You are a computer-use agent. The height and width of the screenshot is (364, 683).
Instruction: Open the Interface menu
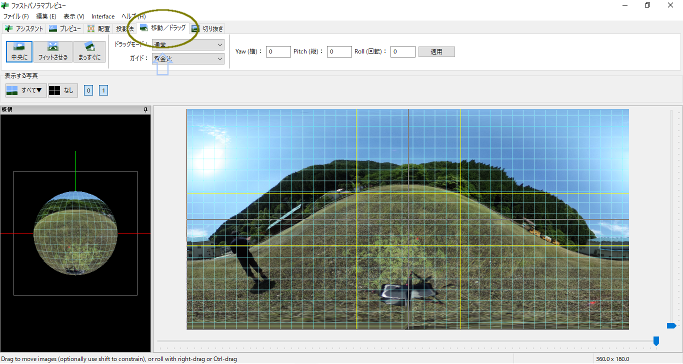(103, 16)
